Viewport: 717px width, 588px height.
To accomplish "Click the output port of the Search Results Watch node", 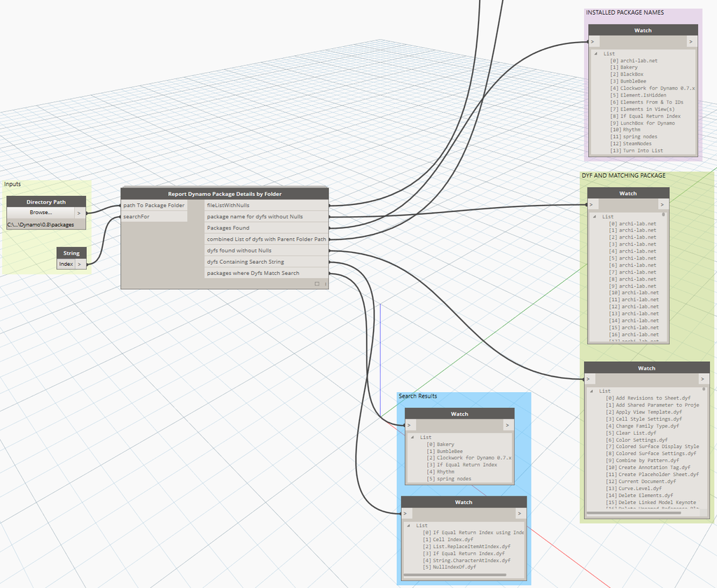I will tap(509, 425).
